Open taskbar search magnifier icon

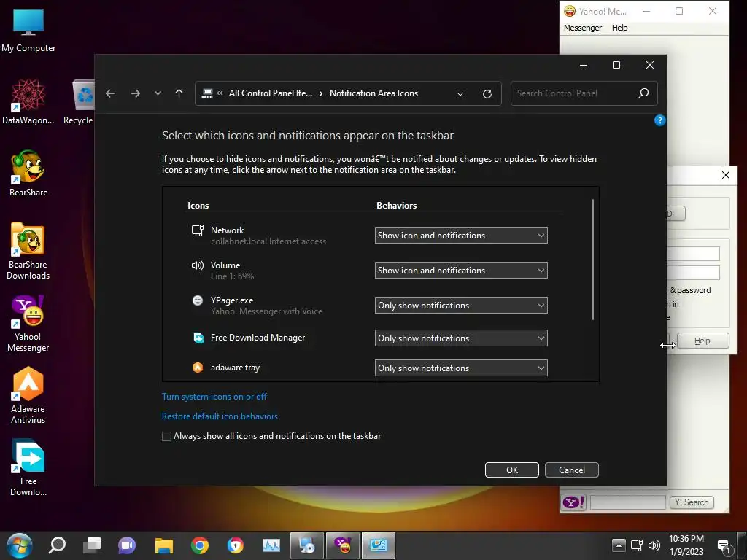pyautogui.click(x=57, y=545)
